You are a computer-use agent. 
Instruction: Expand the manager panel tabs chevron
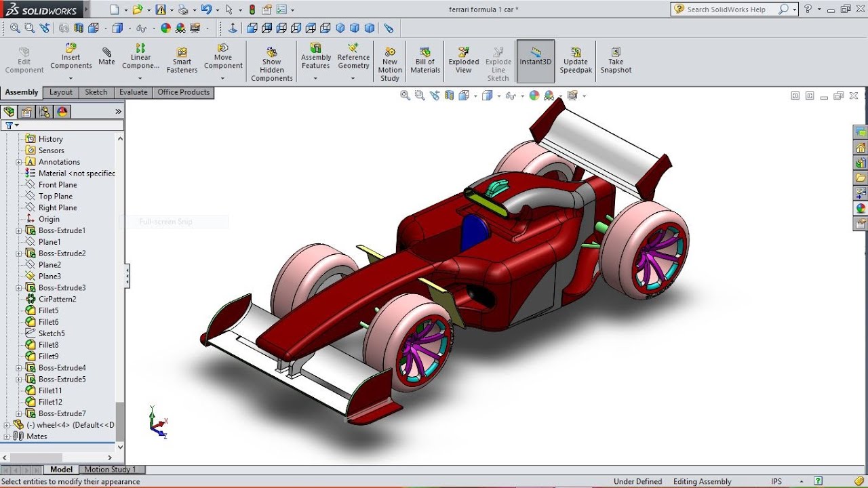(118, 112)
